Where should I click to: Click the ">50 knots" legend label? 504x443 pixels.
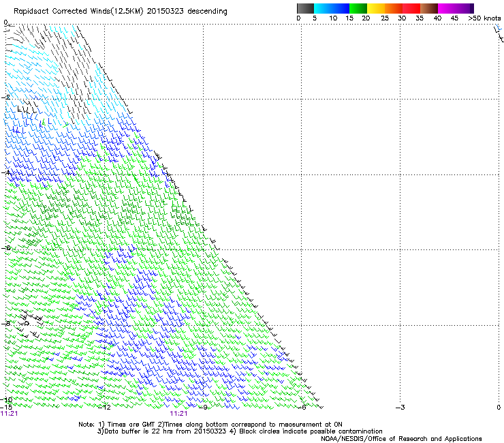pyautogui.click(x=484, y=18)
